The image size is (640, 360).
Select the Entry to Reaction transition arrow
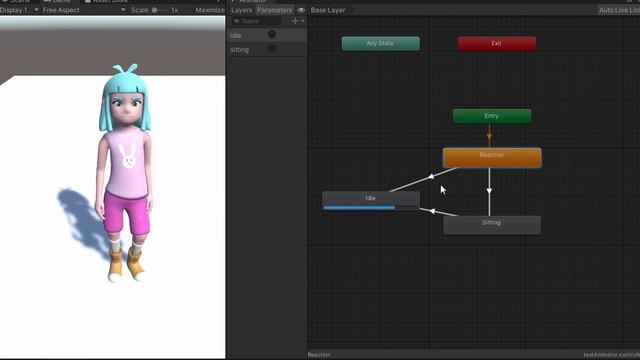489,136
